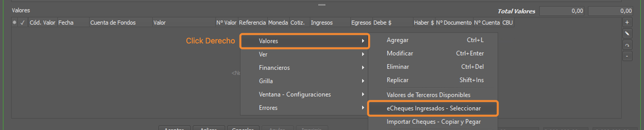This screenshot has height=130, width=644.
Task: Click the plus icon to add a row
Action: [627, 22]
